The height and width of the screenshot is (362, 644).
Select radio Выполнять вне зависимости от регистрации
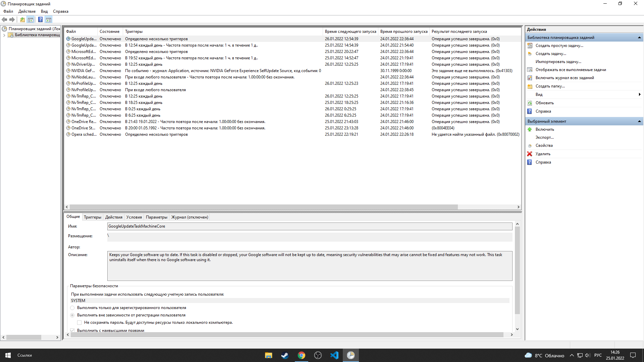(x=72, y=315)
